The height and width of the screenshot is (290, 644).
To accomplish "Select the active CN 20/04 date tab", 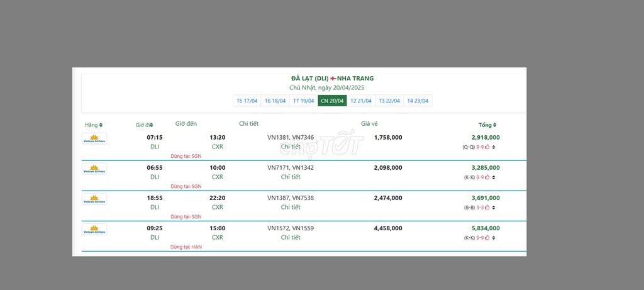I will click(x=332, y=101).
